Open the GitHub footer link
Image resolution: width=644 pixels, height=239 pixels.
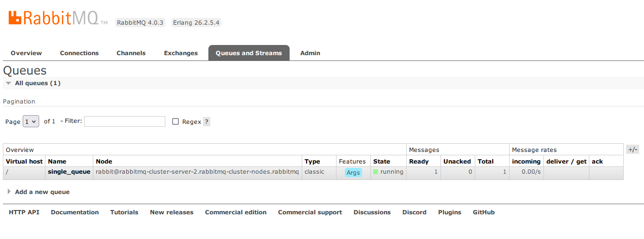[x=483, y=212]
